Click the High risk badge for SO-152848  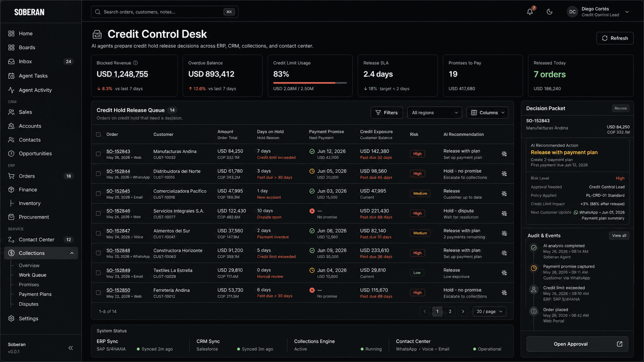[418, 253]
